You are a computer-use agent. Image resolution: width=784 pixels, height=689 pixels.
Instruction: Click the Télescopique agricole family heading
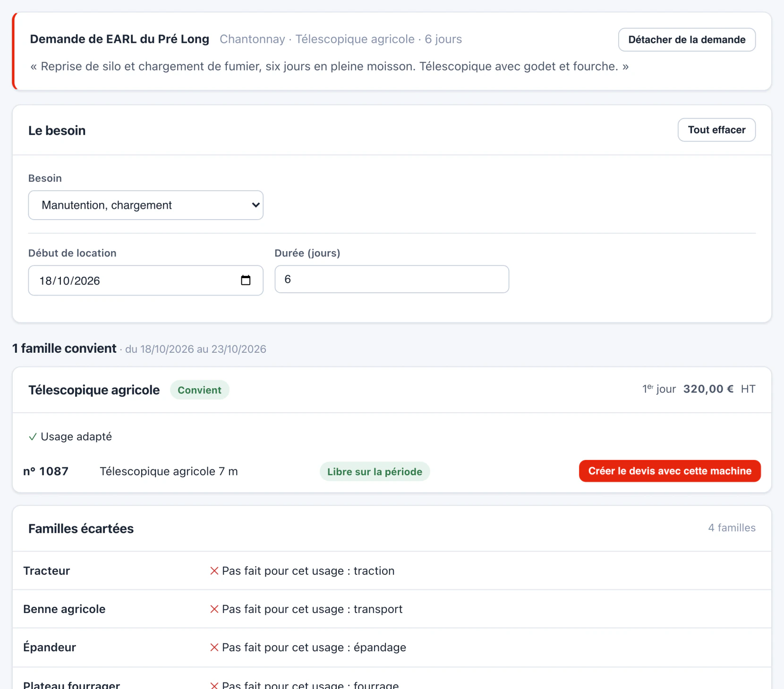(94, 390)
